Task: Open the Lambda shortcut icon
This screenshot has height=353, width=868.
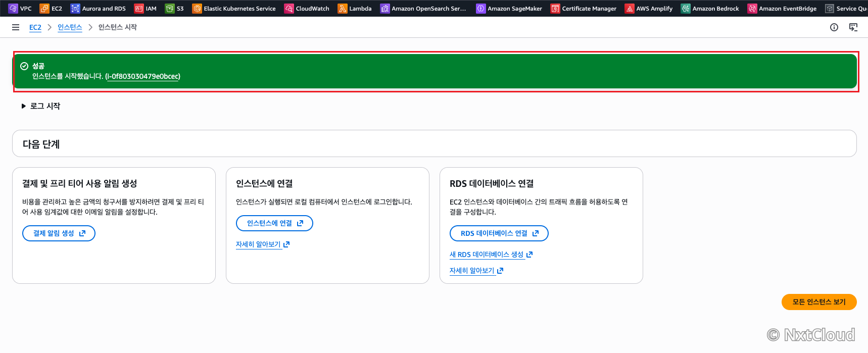Action: point(343,9)
